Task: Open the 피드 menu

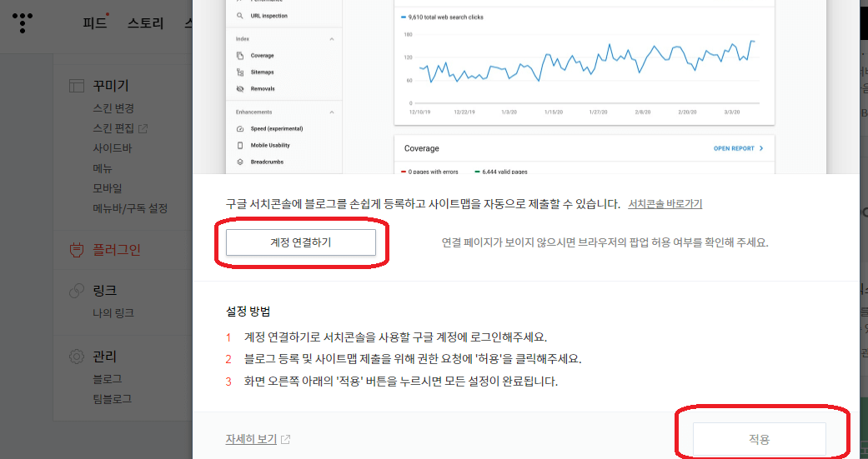Action: (95, 24)
